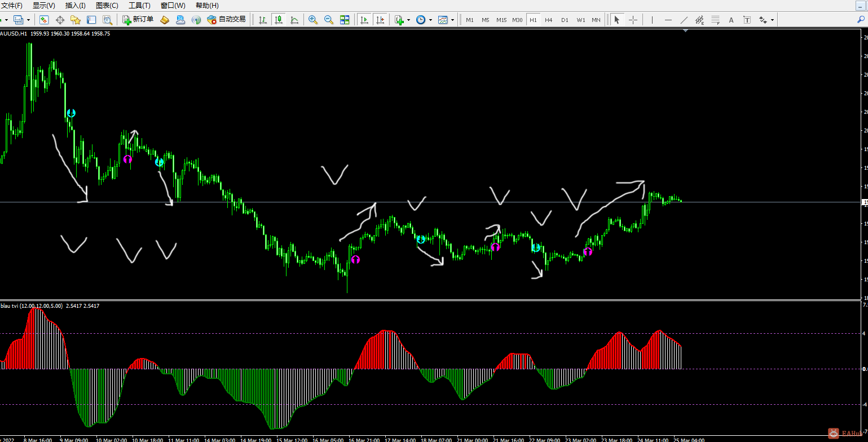Open the signals broadcast icon
This screenshot has height=442, width=868.
point(196,20)
